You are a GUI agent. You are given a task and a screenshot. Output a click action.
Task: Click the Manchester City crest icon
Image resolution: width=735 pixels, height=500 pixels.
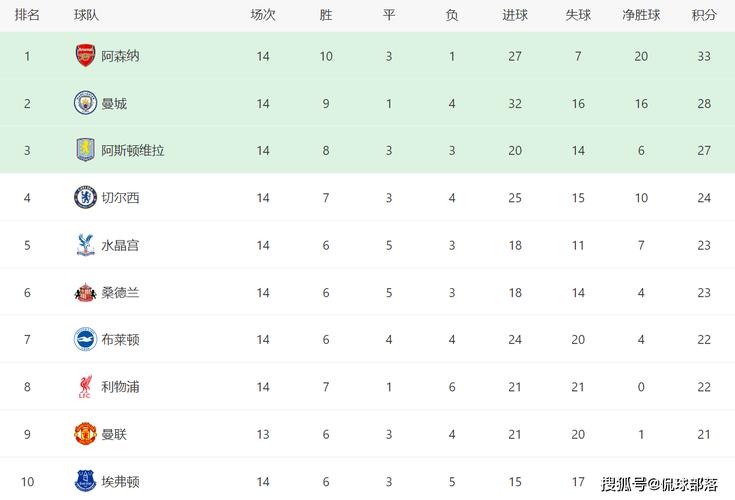point(85,103)
